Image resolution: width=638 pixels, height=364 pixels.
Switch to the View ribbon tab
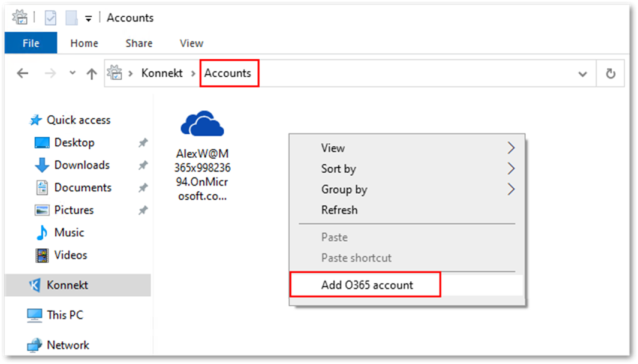[x=191, y=43]
